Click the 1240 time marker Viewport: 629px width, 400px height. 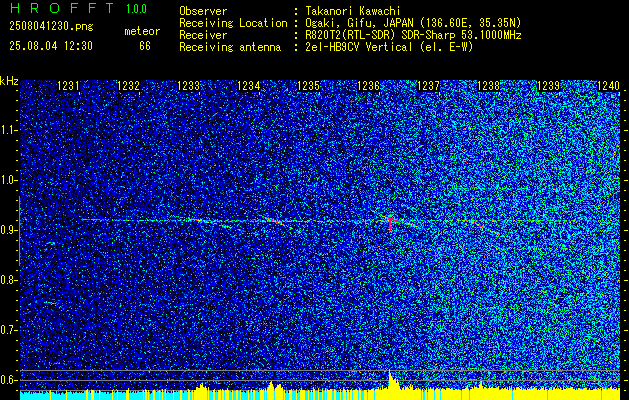click(x=608, y=86)
